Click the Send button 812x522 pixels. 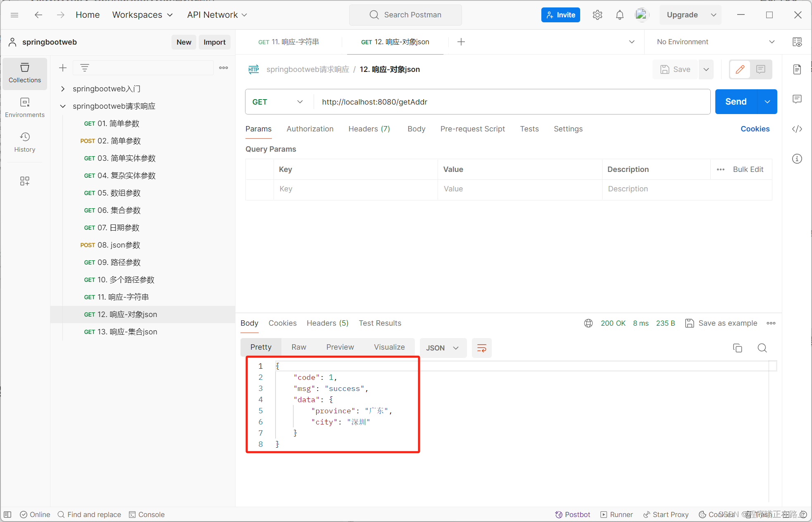pos(736,102)
